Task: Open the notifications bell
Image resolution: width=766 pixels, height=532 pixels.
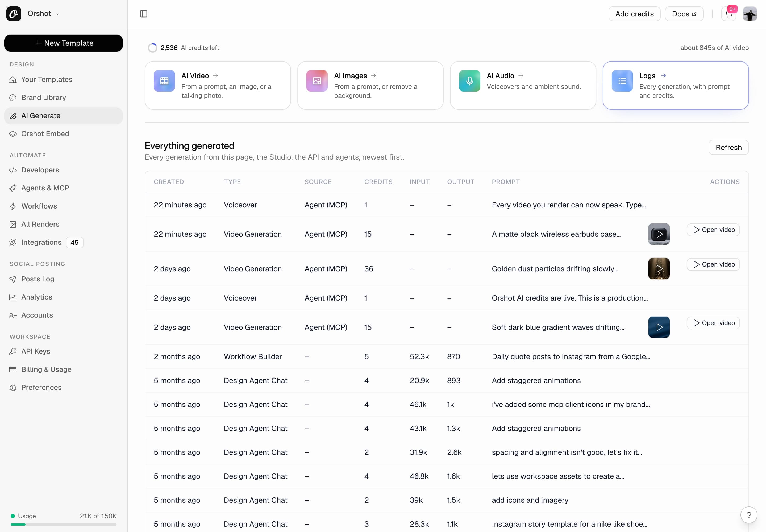Action: (x=729, y=14)
